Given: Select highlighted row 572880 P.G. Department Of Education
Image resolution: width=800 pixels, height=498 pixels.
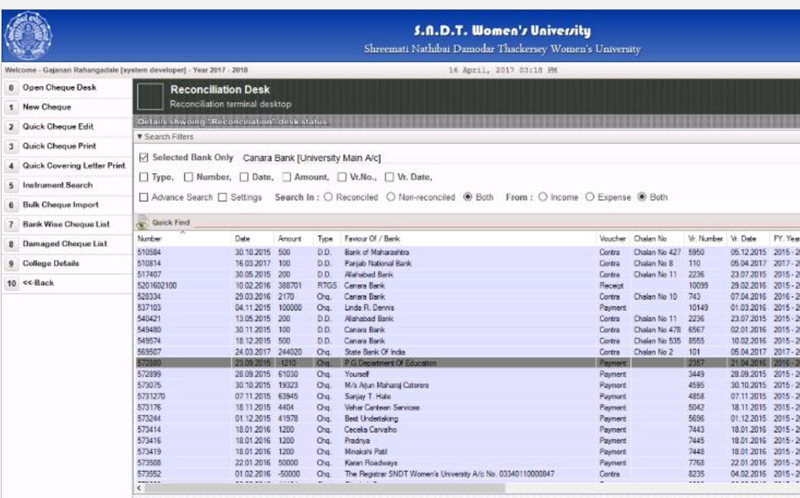Looking at the screenshot, I should pos(467,363).
